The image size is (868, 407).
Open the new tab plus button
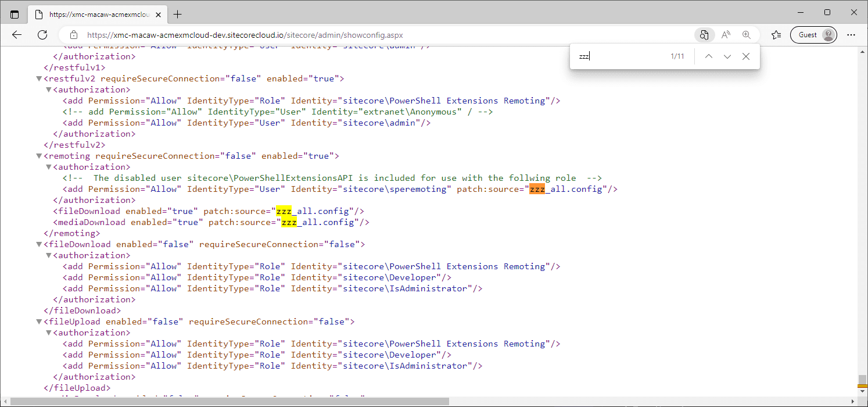(178, 14)
